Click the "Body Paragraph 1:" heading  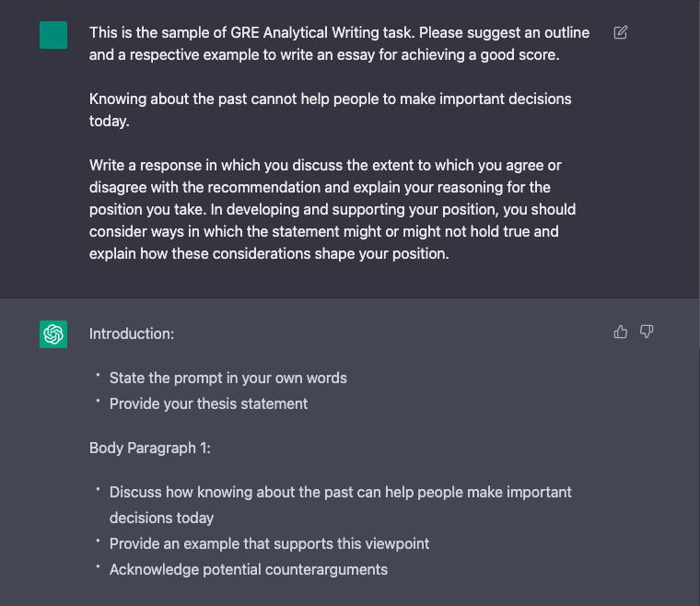pos(150,448)
